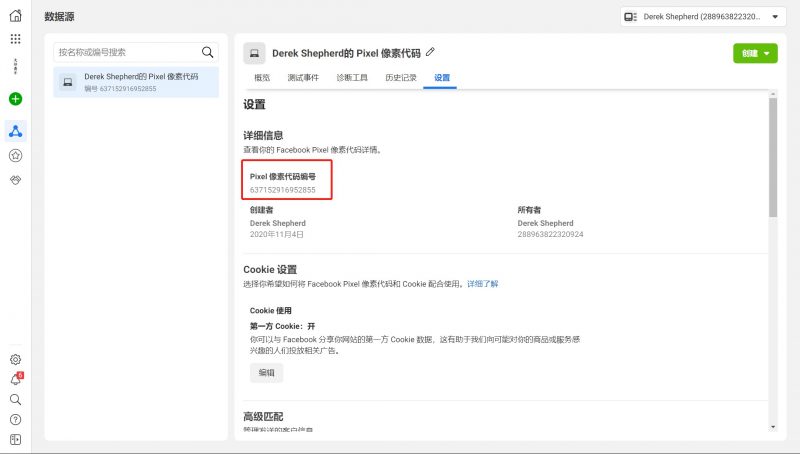Open the green 创建 dropdown button

click(x=755, y=53)
